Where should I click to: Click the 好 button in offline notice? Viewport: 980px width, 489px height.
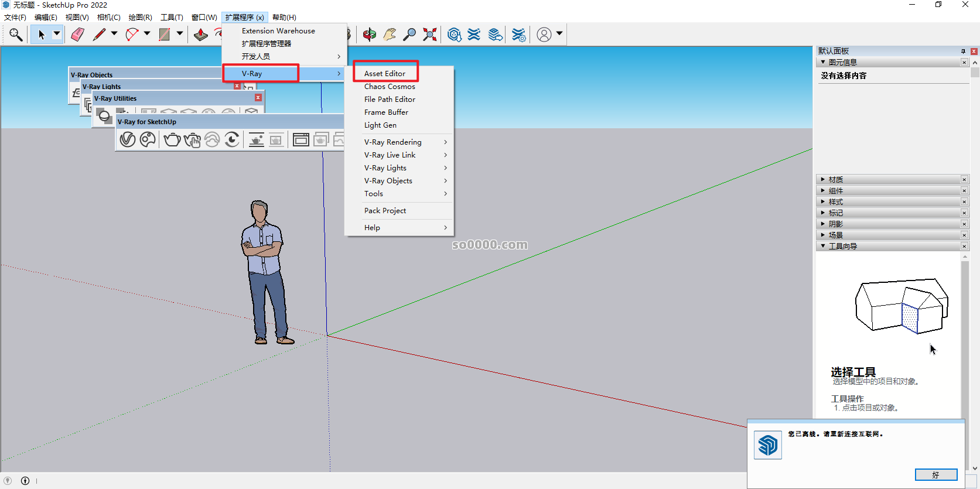point(935,475)
